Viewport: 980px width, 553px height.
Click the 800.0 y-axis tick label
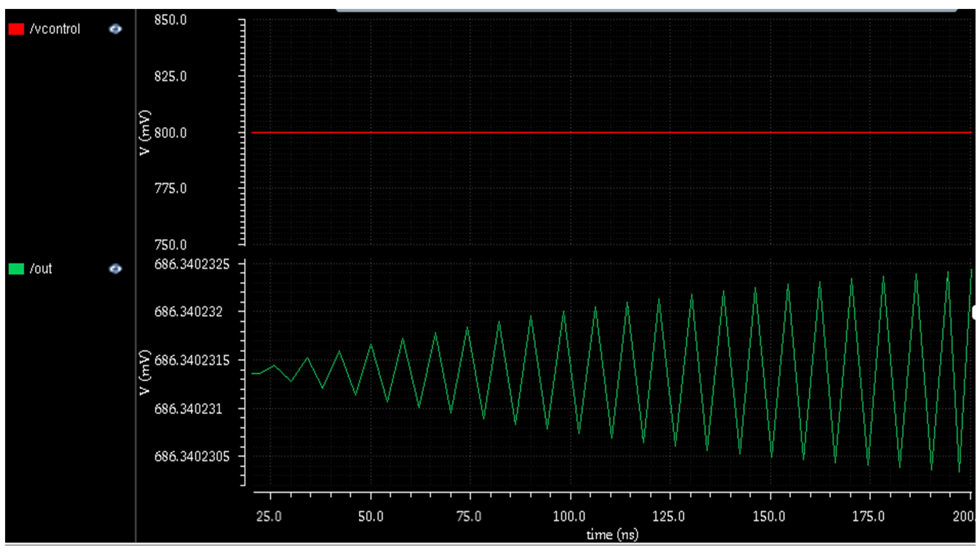tap(170, 133)
